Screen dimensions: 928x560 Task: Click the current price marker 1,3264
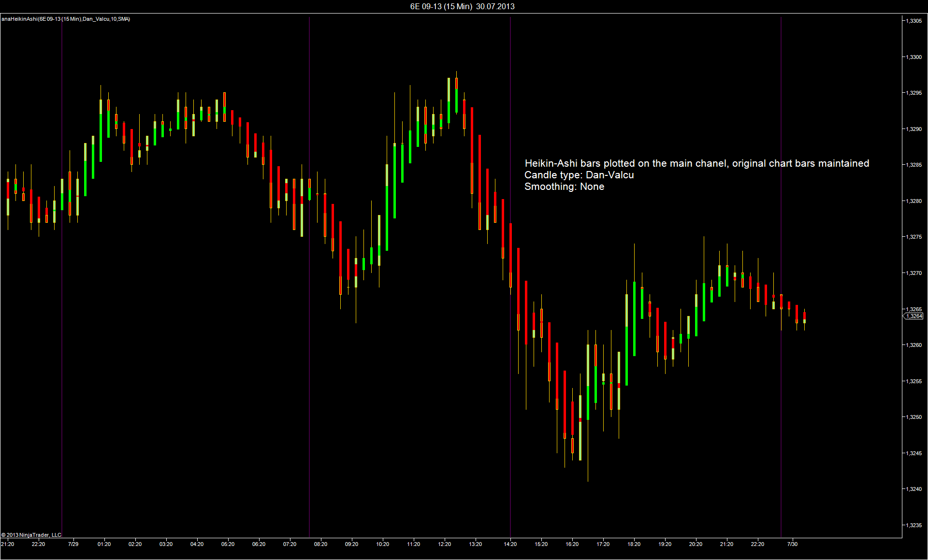coord(913,316)
